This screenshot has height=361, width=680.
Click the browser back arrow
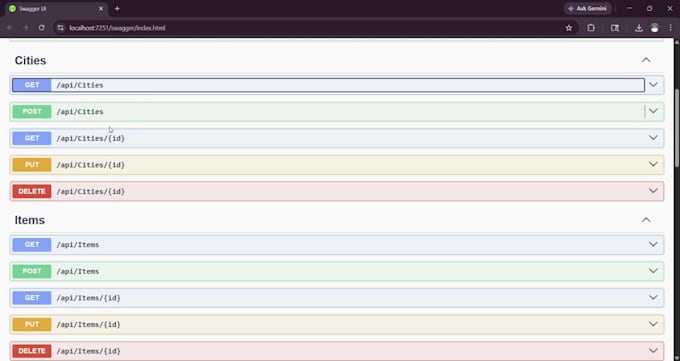(x=10, y=28)
